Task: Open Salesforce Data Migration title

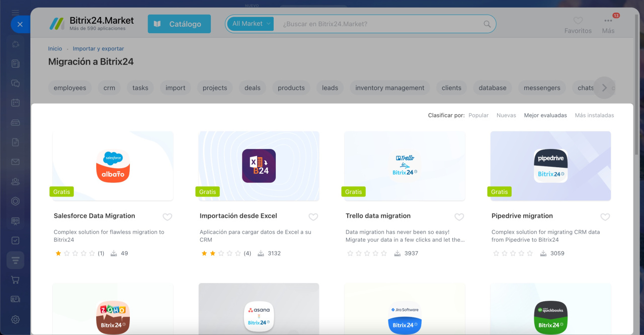Action: pos(95,216)
